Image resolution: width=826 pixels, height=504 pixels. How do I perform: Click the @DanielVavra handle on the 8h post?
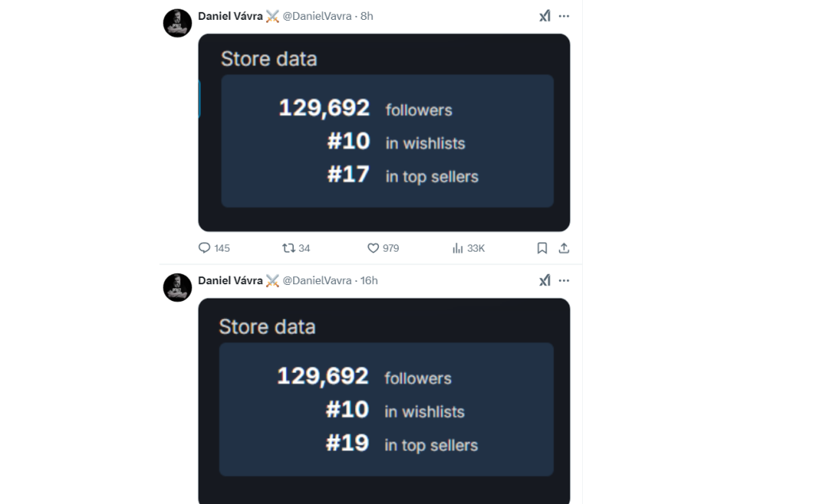click(x=317, y=16)
